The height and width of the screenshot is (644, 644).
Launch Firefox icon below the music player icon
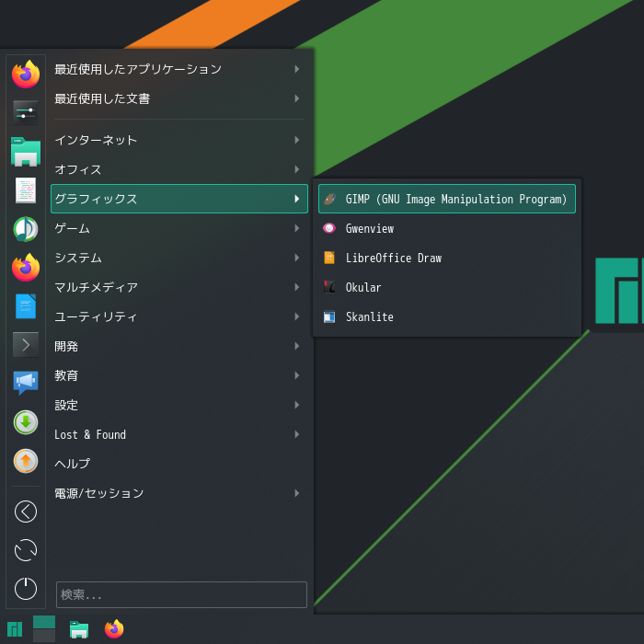26,268
